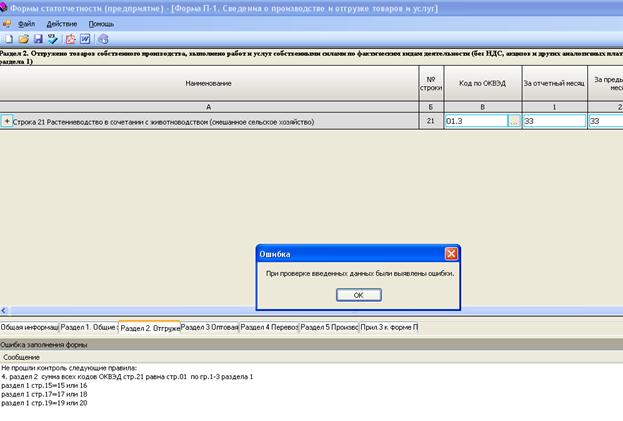Click the globe icon in toolbar

[x=103, y=39]
